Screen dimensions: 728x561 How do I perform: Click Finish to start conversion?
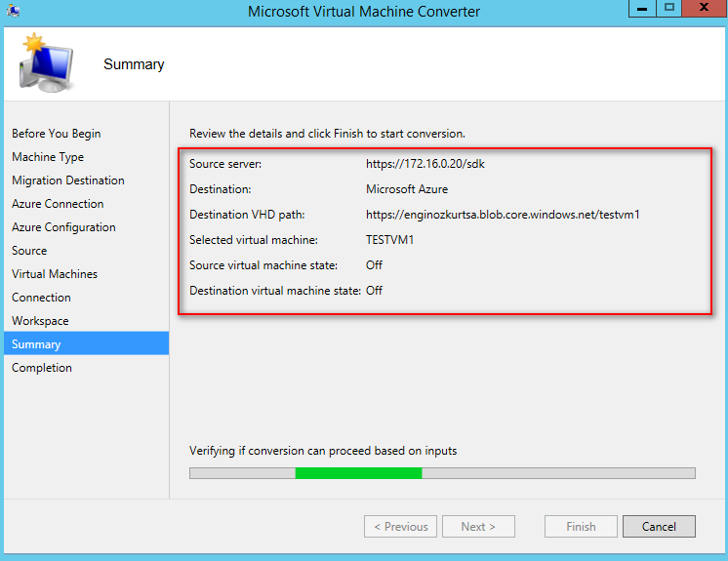(x=581, y=526)
